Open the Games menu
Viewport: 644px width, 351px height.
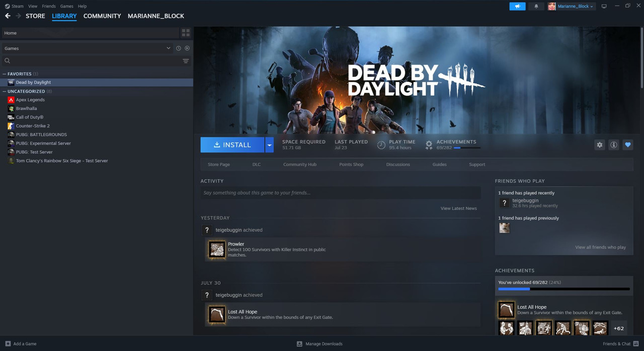pyautogui.click(x=66, y=6)
